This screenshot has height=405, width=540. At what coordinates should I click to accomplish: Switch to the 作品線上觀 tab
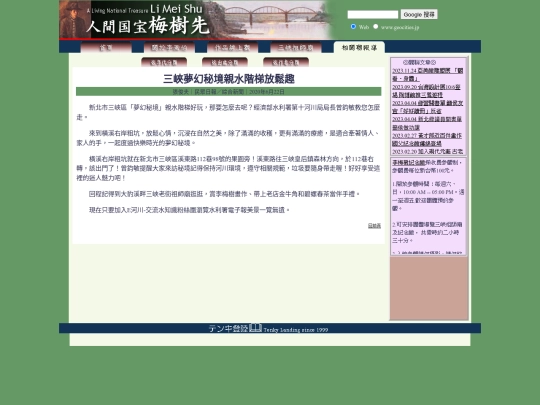pyautogui.click(x=232, y=48)
